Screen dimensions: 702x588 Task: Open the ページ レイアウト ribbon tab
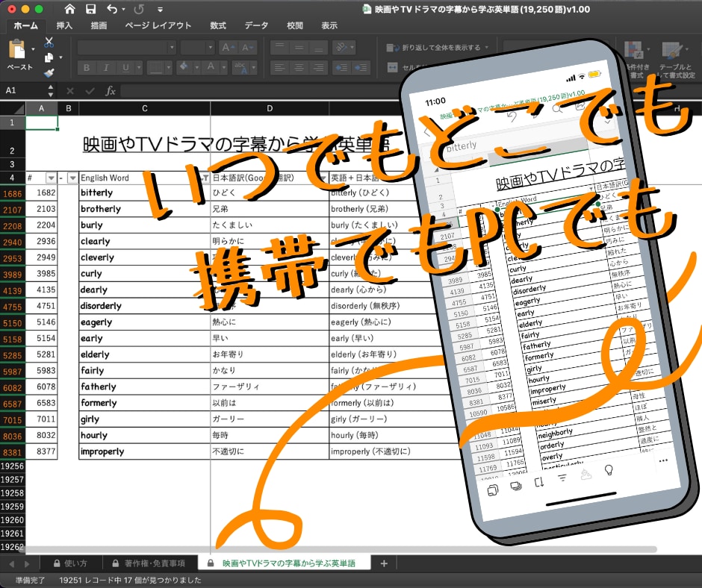(158, 25)
